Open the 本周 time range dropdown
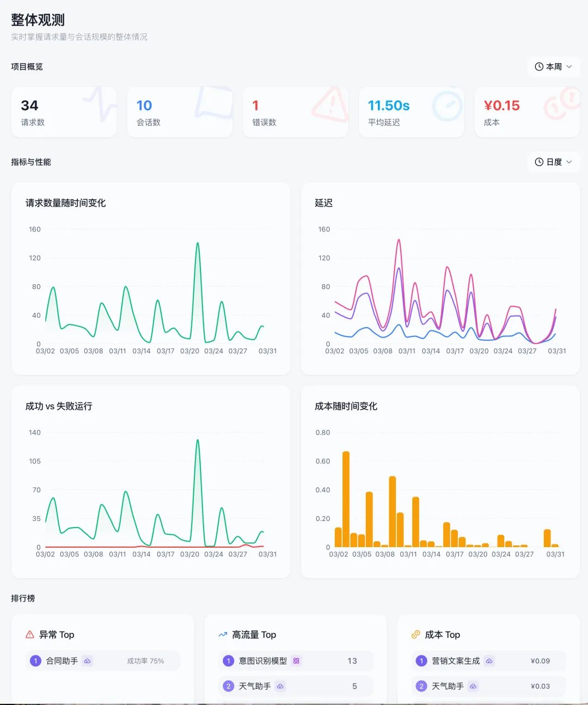Viewport: 588px width, 705px height. click(x=554, y=66)
